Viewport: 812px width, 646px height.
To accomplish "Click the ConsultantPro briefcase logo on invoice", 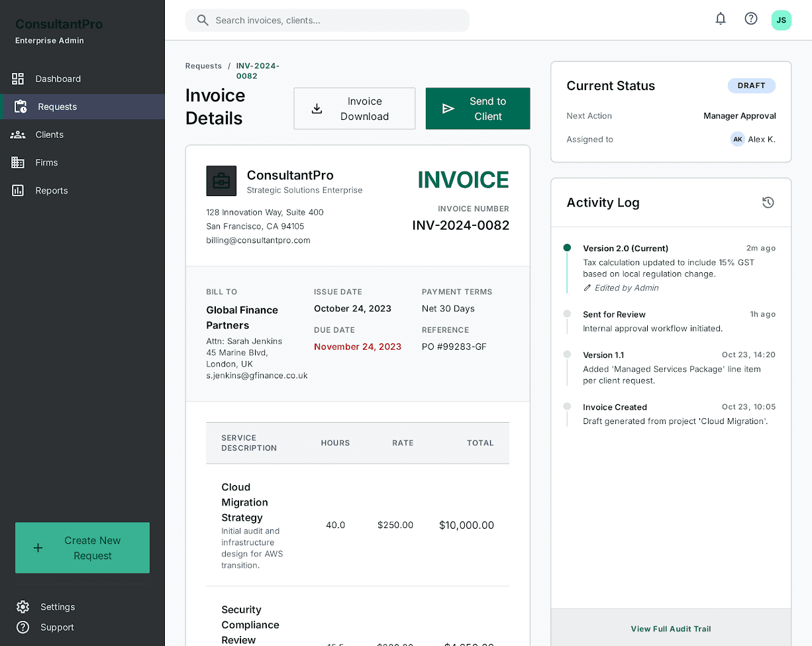I will (x=221, y=181).
